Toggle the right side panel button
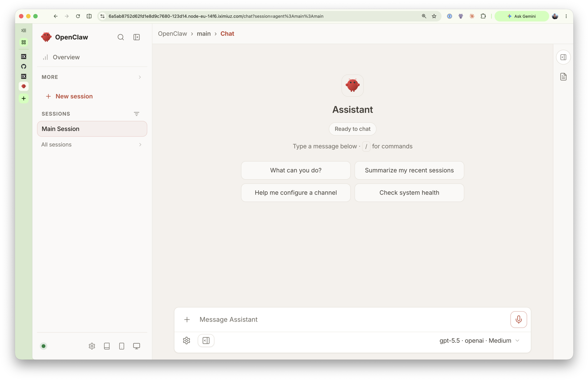588x380 pixels. (x=563, y=57)
